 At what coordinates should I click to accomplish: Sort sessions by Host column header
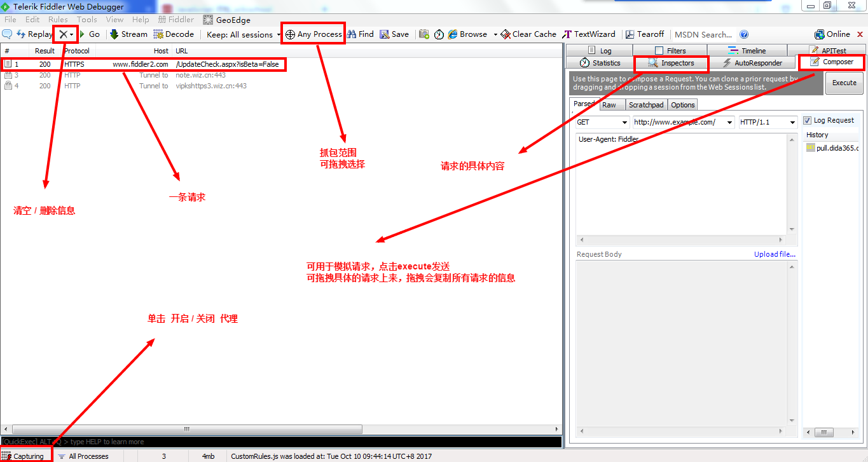[135, 51]
